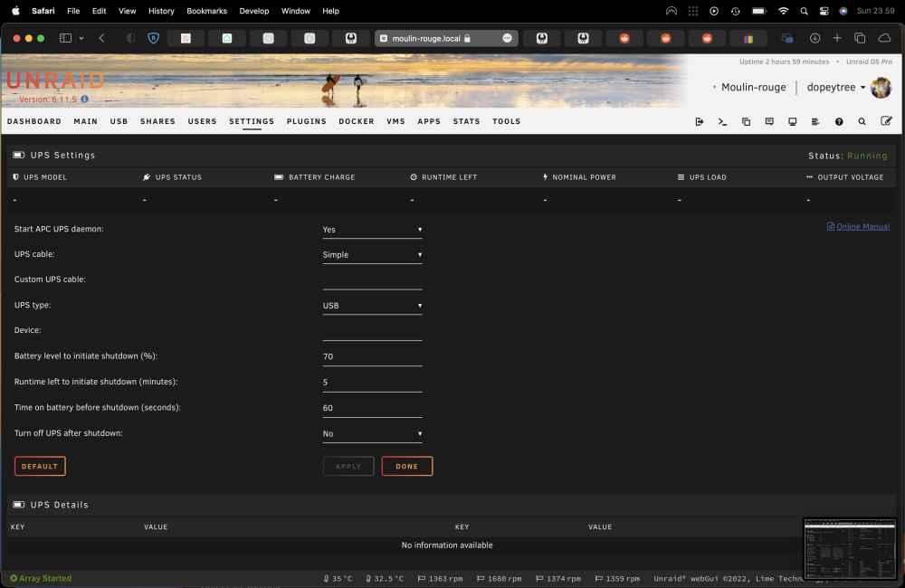
Task: Show Safari tab overview icon
Action: pyautogui.click(x=860, y=38)
